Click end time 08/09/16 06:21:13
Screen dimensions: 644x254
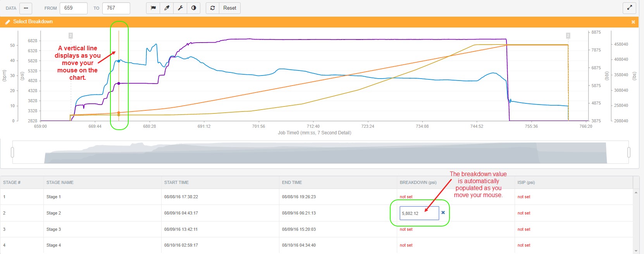299,213
